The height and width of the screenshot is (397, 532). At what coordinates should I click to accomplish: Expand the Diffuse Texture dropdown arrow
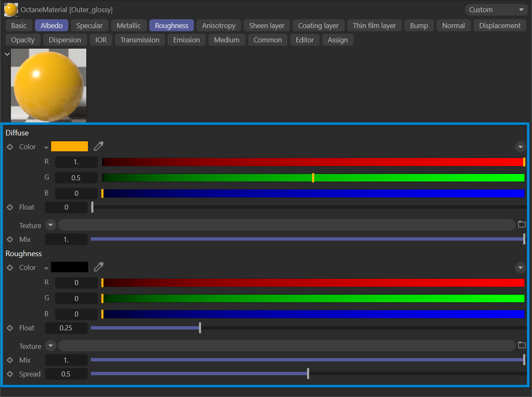tap(50, 225)
